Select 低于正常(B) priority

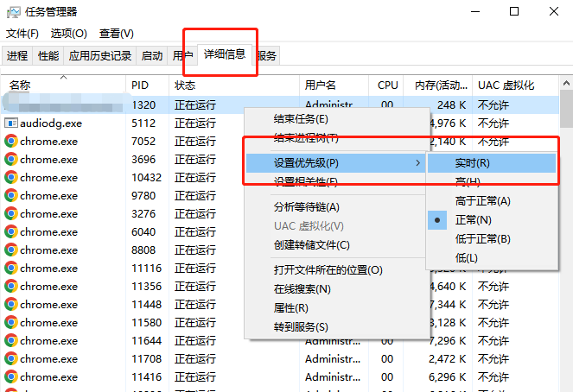(x=492, y=239)
